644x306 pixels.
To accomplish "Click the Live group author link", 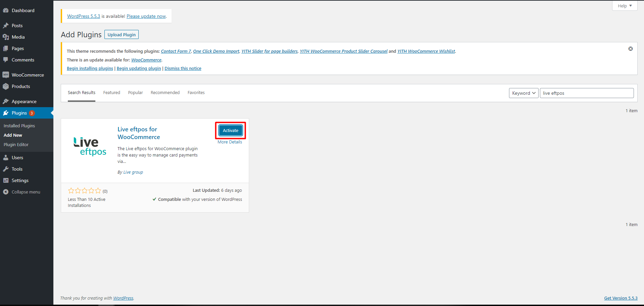I will pyautogui.click(x=133, y=172).
